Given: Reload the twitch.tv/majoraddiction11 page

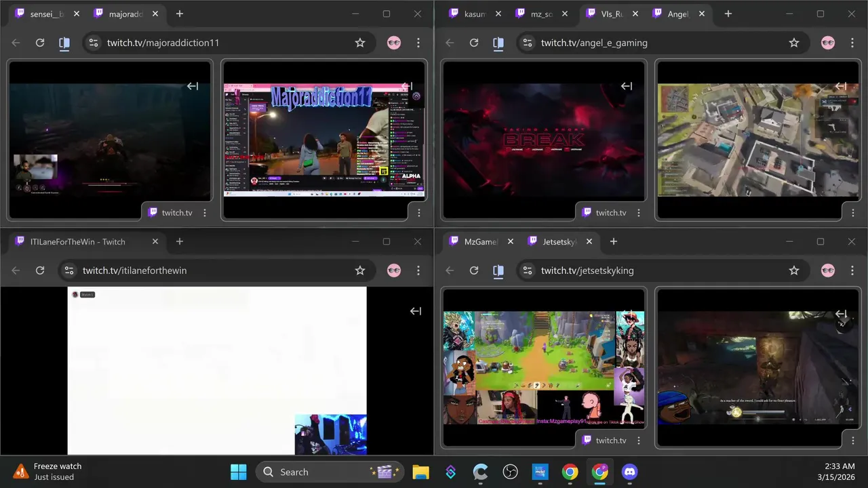Looking at the screenshot, I should pyautogui.click(x=40, y=43).
